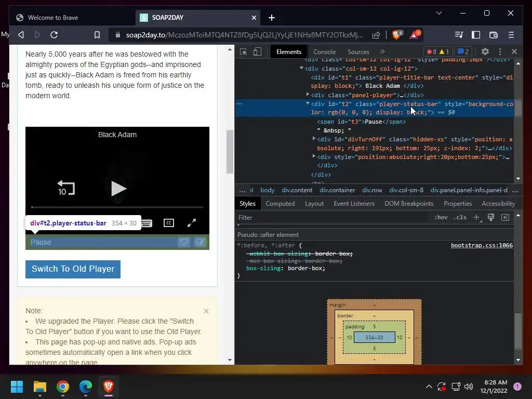Viewport: 532px width, 399px height.
Task: Click div.row in breadcrumb trail
Action: point(372,190)
